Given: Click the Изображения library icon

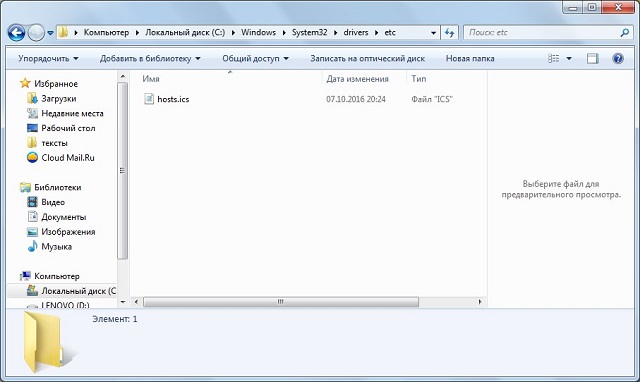Looking at the screenshot, I should click(x=32, y=232).
